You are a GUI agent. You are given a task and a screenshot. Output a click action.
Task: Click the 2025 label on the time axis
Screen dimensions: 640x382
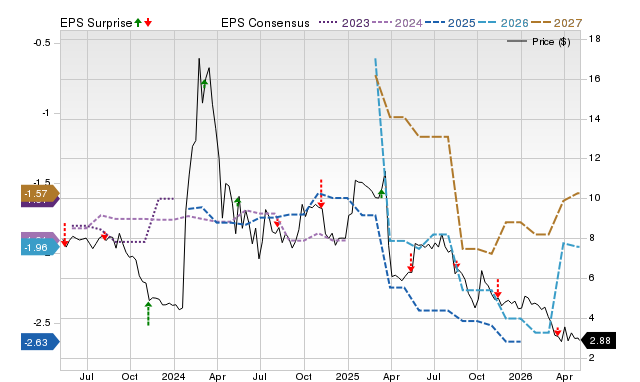(347, 376)
